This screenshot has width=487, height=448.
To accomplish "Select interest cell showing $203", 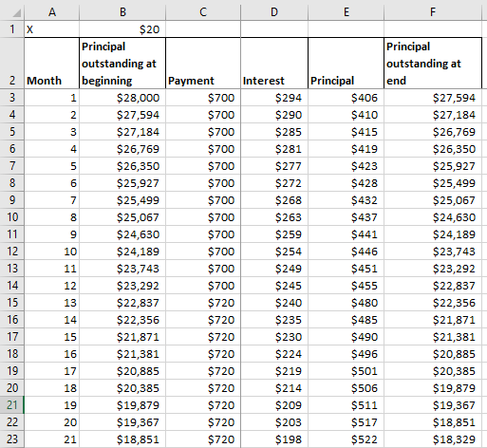I will (x=274, y=422).
